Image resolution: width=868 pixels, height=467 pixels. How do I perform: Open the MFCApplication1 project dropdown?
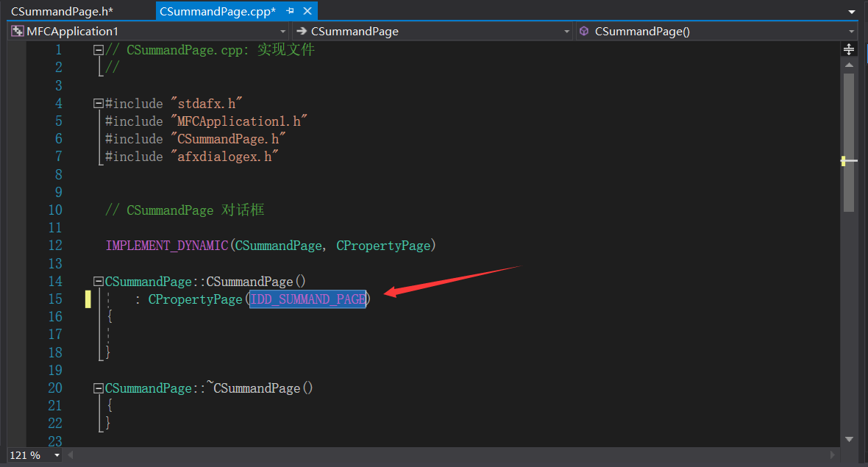(x=283, y=31)
